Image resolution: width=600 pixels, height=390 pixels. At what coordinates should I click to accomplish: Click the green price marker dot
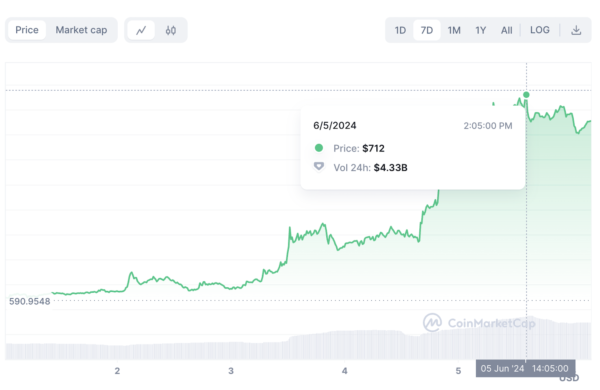pos(526,95)
